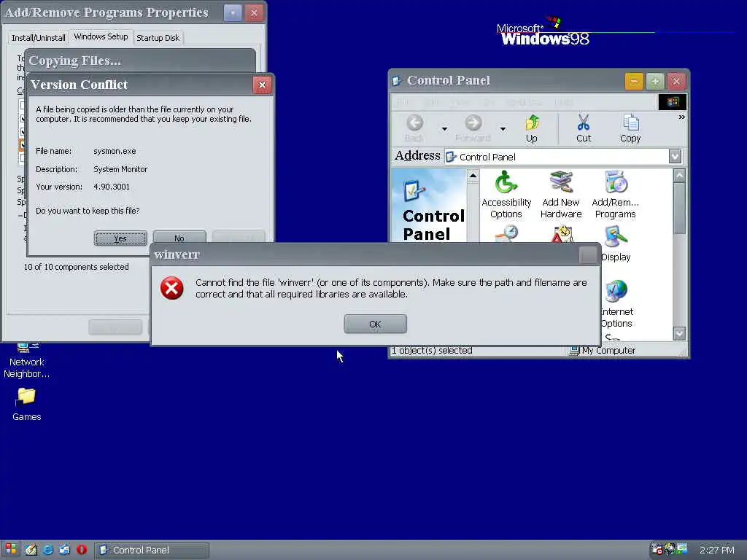747x560 pixels.
Task: Click the 2:27 PM taskbar clock
Action: 717,550
